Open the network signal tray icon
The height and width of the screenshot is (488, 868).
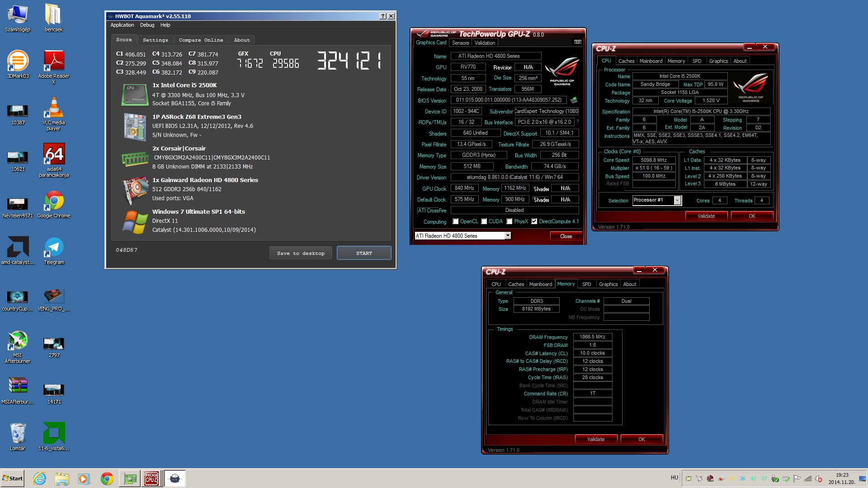[808, 479]
